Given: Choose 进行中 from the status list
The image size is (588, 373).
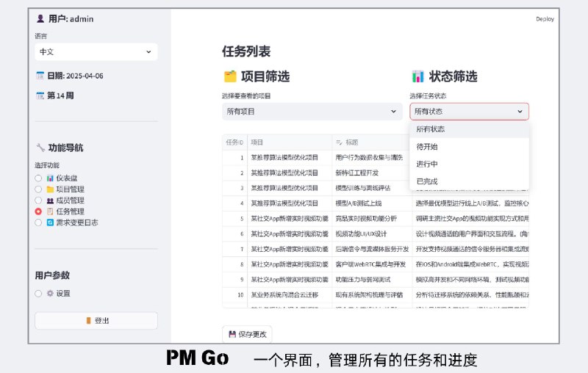Looking at the screenshot, I should point(469,164).
